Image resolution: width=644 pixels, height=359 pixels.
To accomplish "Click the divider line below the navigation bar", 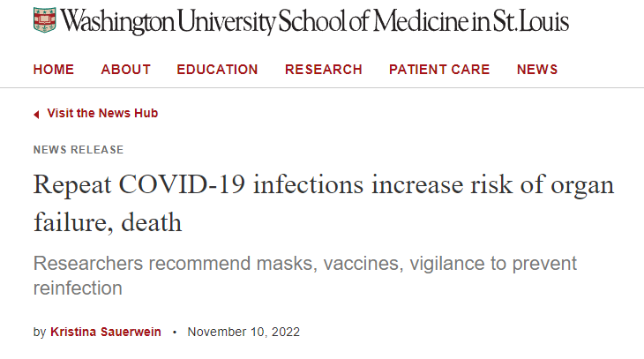I will (x=322, y=88).
